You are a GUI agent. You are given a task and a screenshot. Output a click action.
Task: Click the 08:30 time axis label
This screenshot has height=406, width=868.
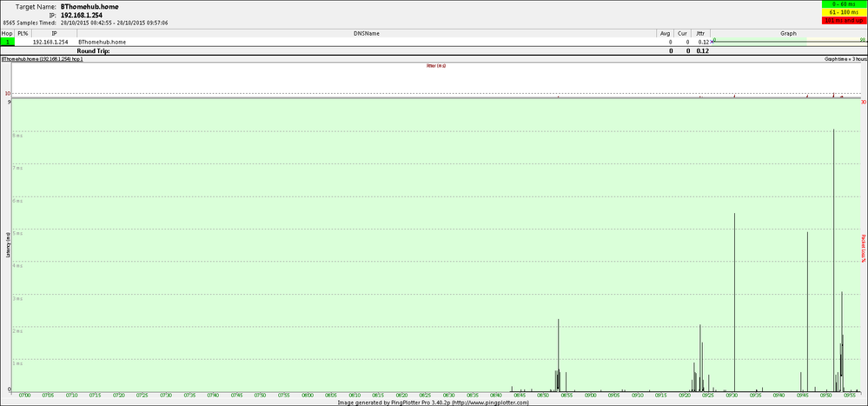point(448,396)
